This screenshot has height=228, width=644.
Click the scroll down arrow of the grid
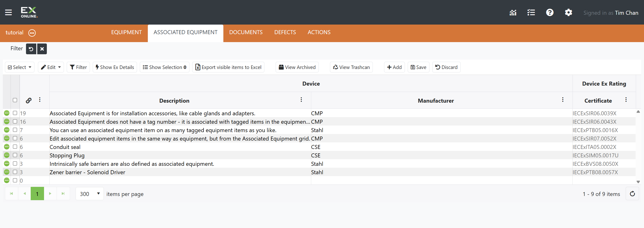pos(638,182)
